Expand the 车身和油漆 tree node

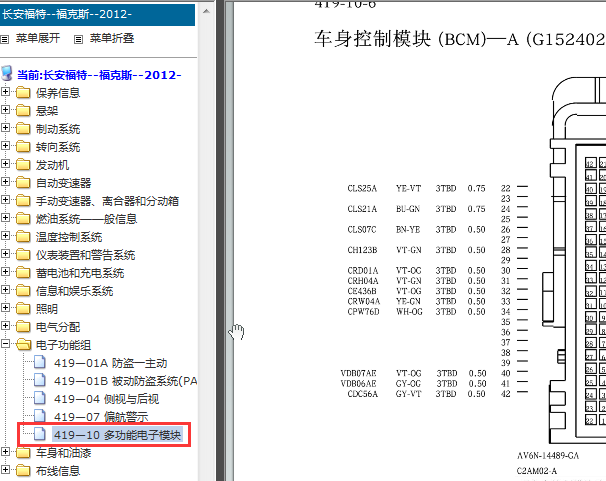coord(5,452)
